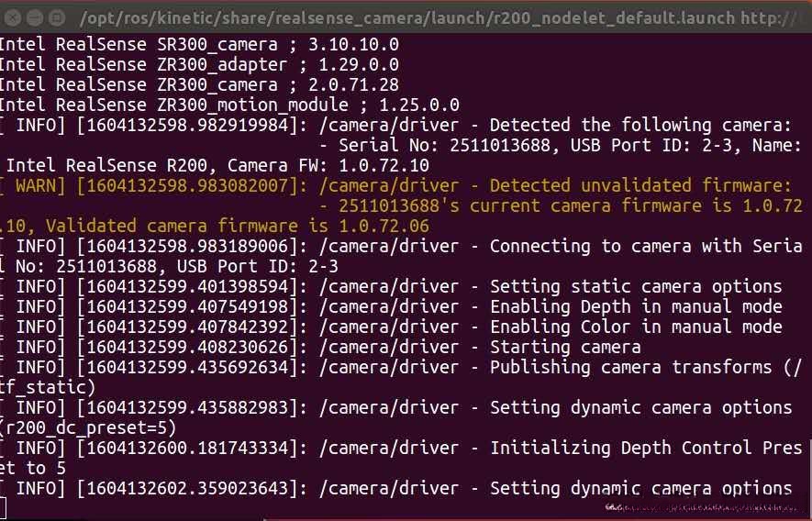
Task: Click the ZR300_motion_module version line
Action: (228, 105)
